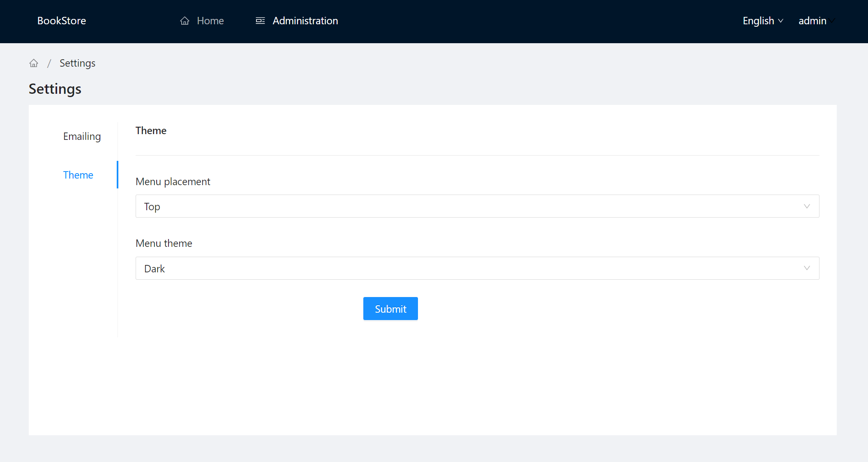
Task: Click the Menu placement dropdown arrow
Action: coord(807,206)
